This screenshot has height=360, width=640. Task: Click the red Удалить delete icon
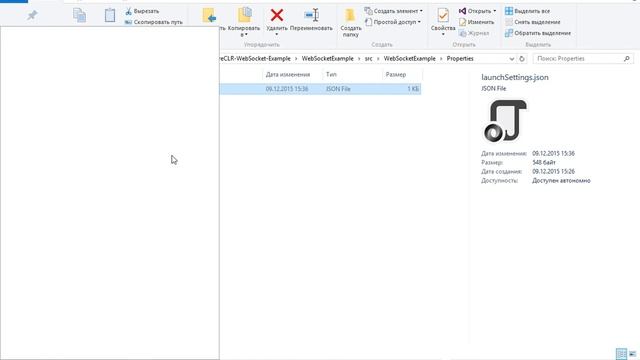[x=277, y=16]
